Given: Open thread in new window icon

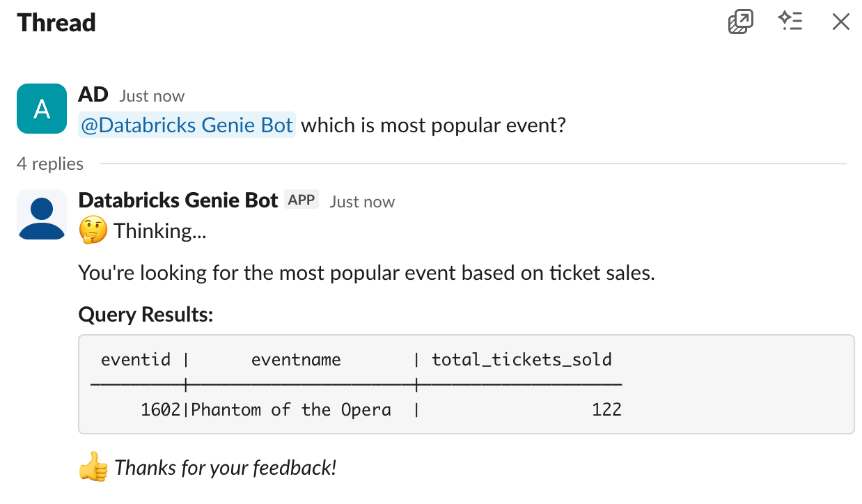Looking at the screenshot, I should (x=741, y=22).
